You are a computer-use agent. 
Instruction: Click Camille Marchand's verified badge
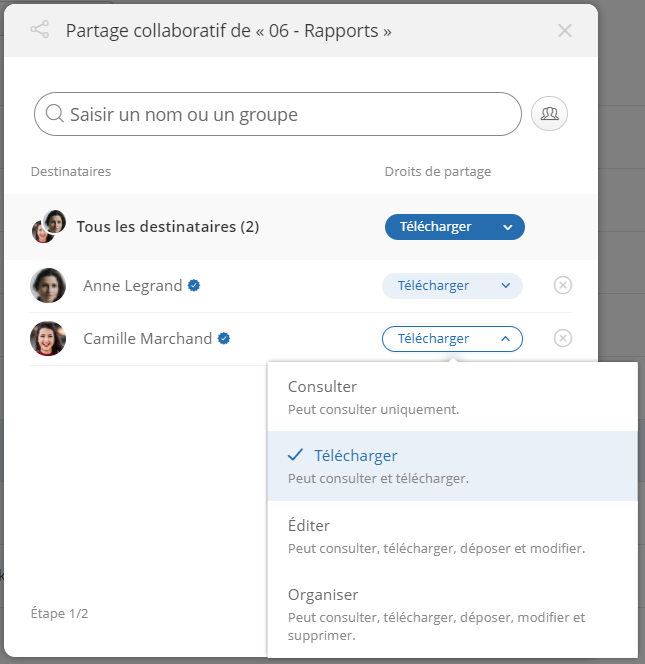[224, 338]
